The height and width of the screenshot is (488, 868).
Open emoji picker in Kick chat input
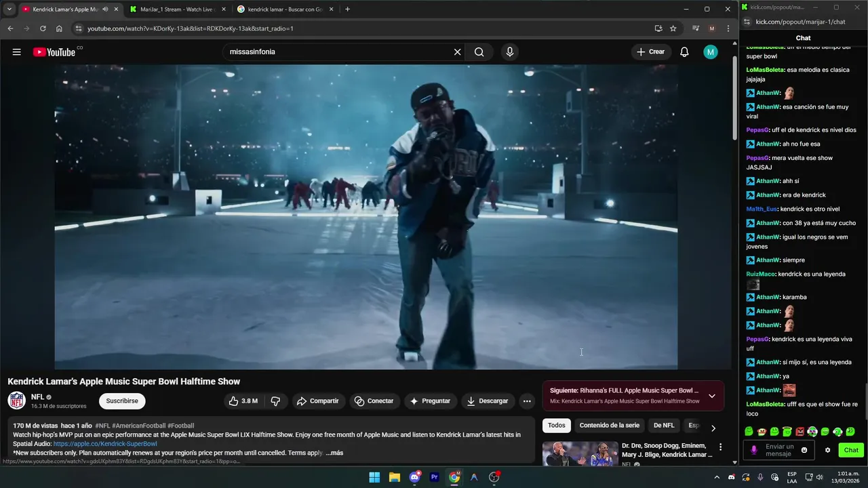click(804, 450)
